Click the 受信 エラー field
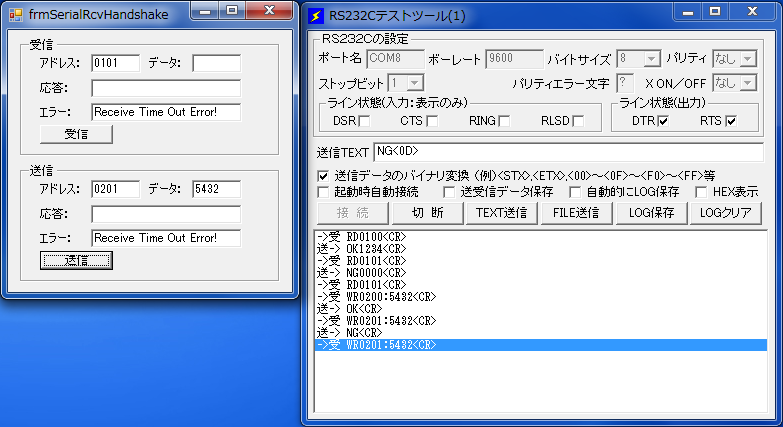Image resolution: width=783 pixels, height=427 pixels. [166, 112]
